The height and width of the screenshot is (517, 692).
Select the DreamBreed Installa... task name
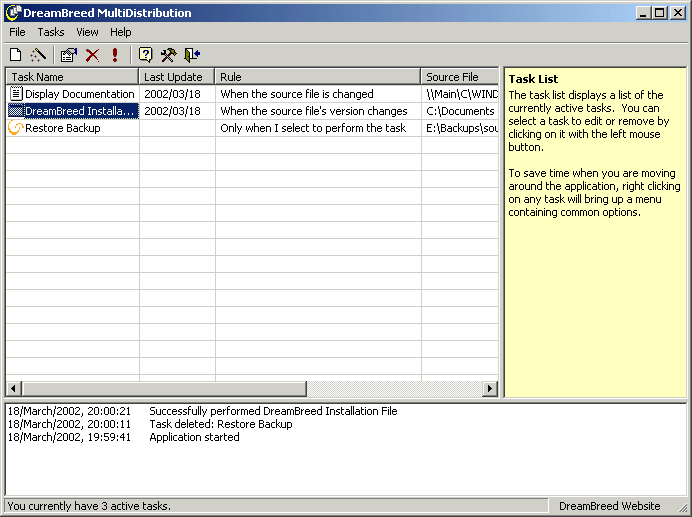click(79, 111)
